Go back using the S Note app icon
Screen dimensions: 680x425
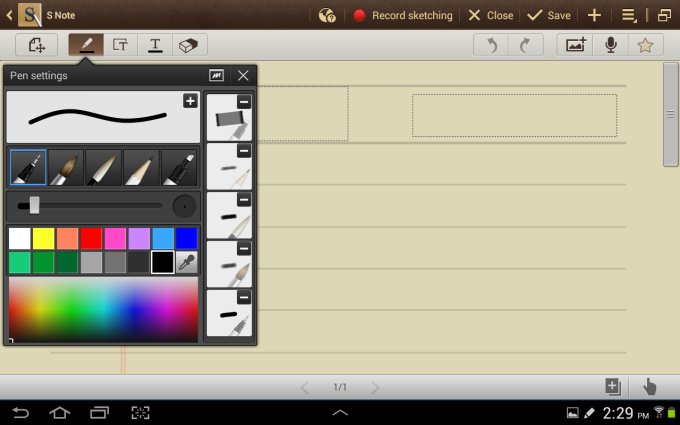tap(29, 15)
